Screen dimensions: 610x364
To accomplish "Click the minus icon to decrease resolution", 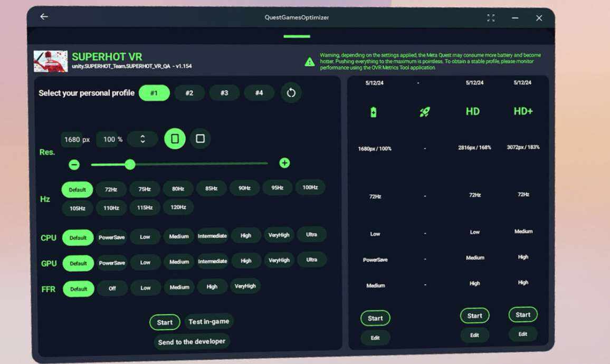I will (x=74, y=165).
